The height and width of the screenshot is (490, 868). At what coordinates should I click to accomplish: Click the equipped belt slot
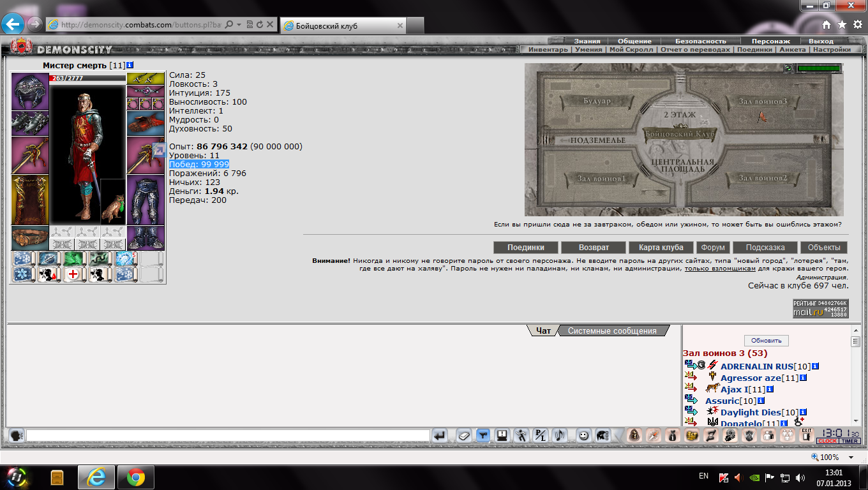30,237
